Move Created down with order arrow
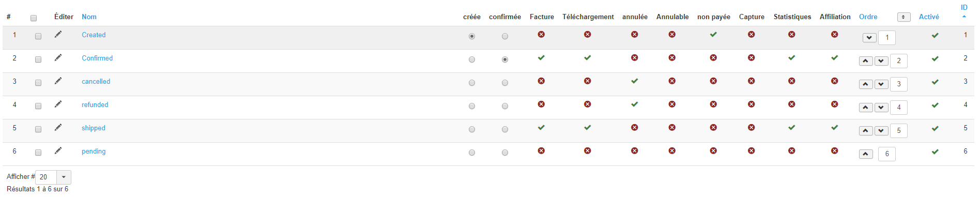Viewport: 980px width, 197px height. click(869, 38)
